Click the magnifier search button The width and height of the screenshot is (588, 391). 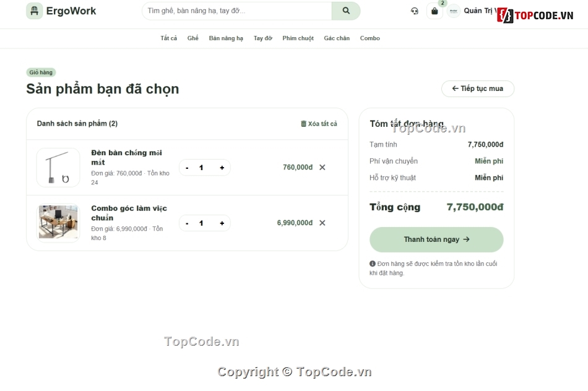(x=346, y=11)
